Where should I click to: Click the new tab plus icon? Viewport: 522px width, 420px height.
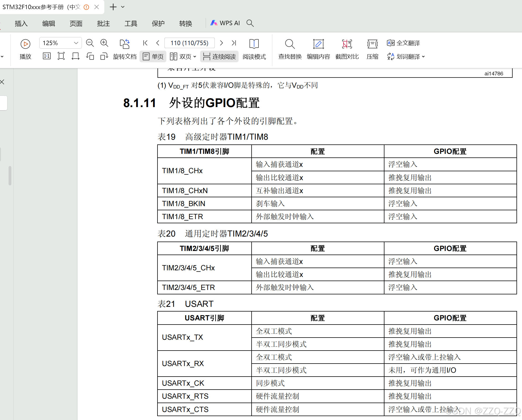click(x=113, y=7)
